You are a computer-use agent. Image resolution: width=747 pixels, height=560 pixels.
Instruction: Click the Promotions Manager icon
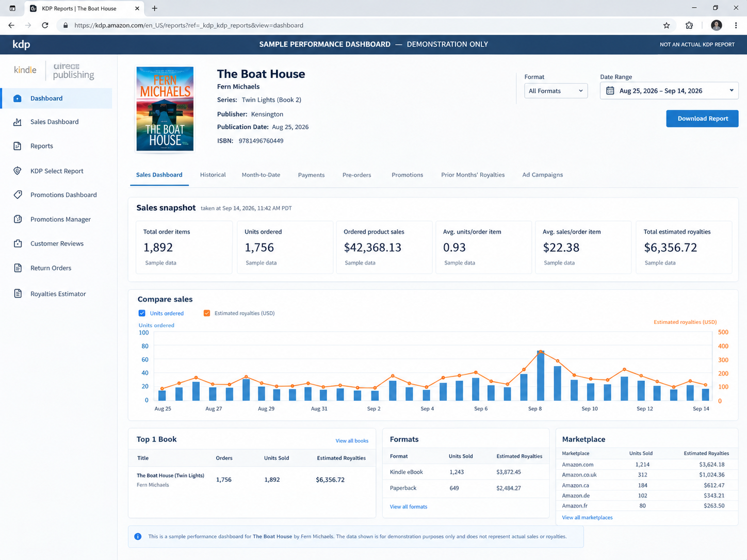[18, 219]
